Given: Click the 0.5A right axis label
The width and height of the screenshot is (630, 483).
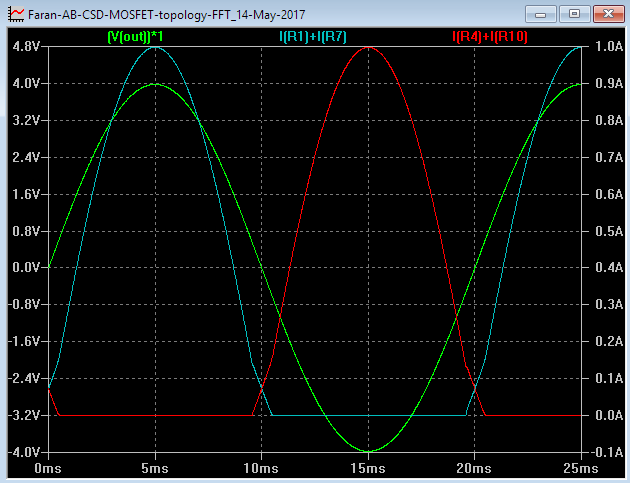Looking at the screenshot, I should point(609,231).
